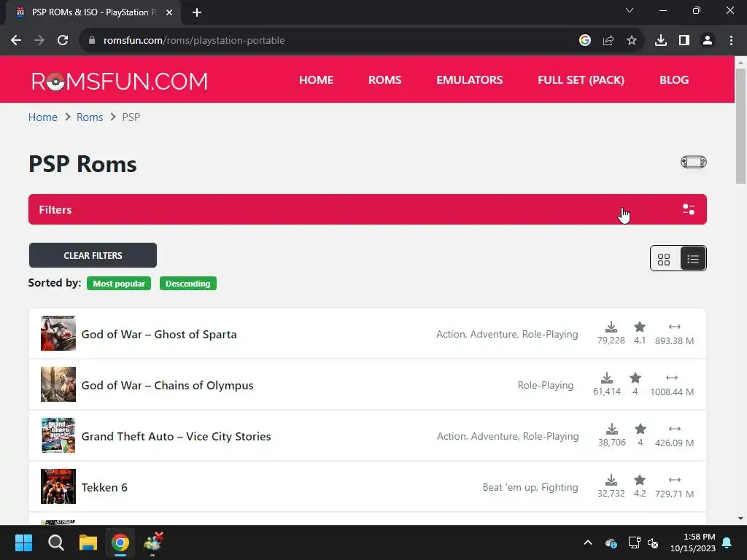This screenshot has width=747, height=560.
Task: Click the download icon for Tekken 6
Action: 611,480
